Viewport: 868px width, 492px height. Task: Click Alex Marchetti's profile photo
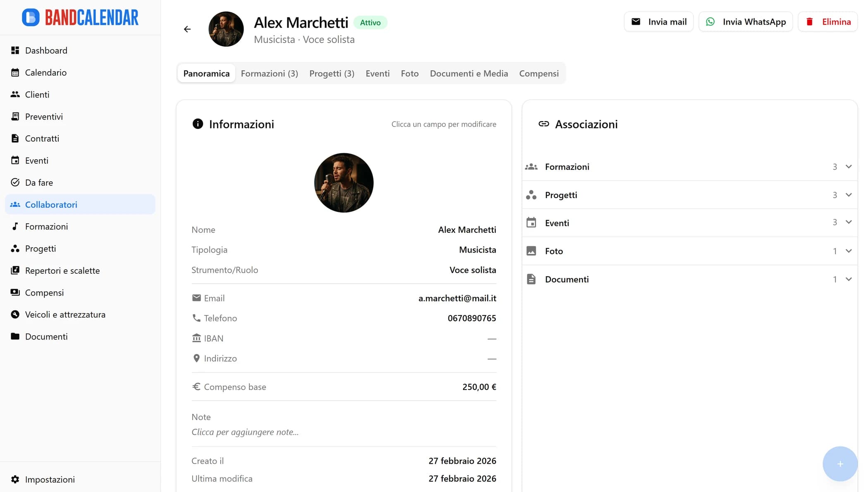point(343,183)
